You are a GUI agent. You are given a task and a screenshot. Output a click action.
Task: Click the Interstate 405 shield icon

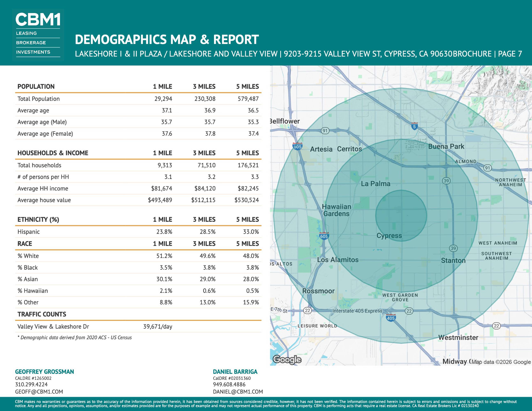click(391, 318)
